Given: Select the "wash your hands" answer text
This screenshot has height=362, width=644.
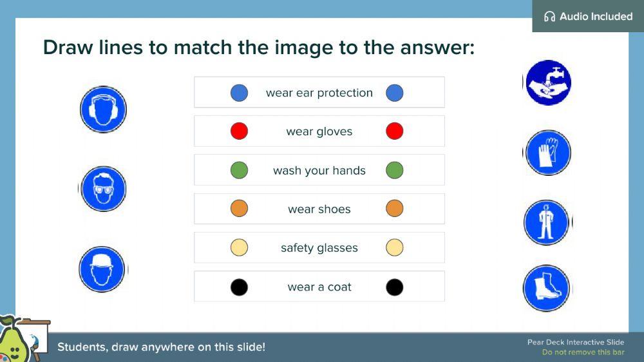Looking at the screenshot, I should 319,171.
